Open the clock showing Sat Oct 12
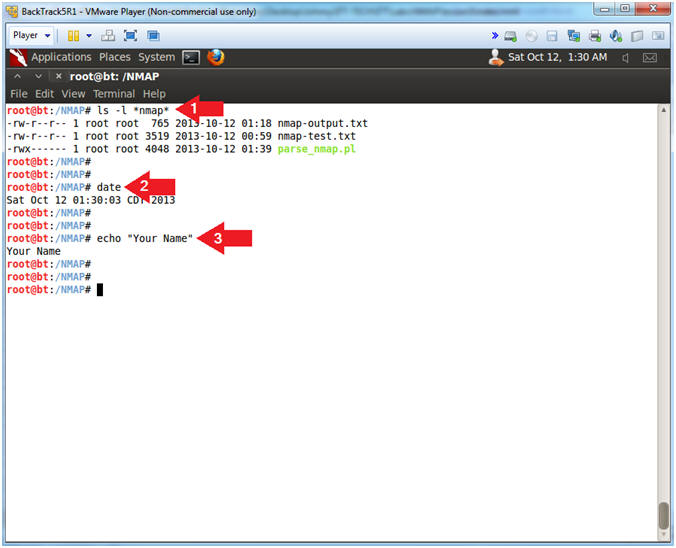The image size is (676, 548). [x=557, y=57]
